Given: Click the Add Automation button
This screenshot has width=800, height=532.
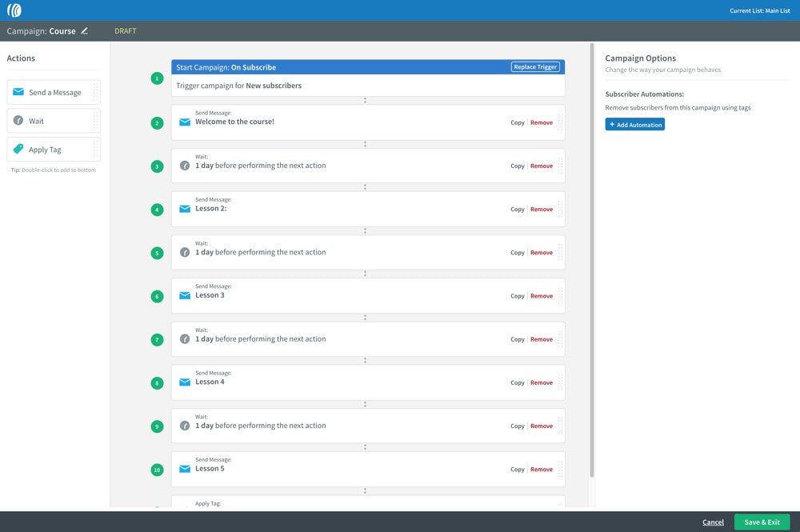Looking at the screenshot, I should click(x=634, y=124).
